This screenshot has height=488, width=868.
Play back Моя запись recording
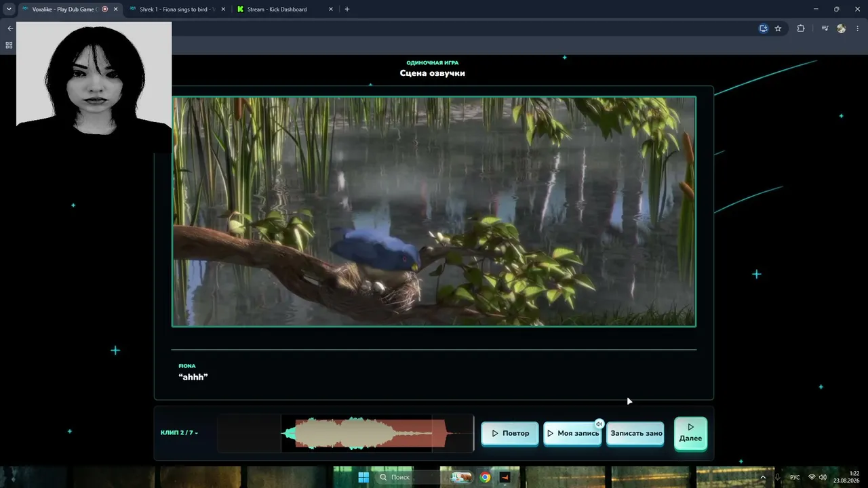click(x=572, y=433)
